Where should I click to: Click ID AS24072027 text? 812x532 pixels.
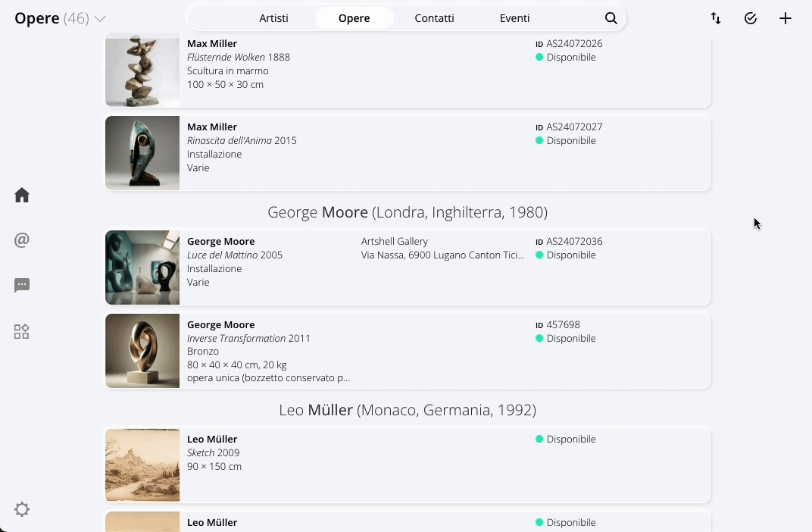point(569,127)
